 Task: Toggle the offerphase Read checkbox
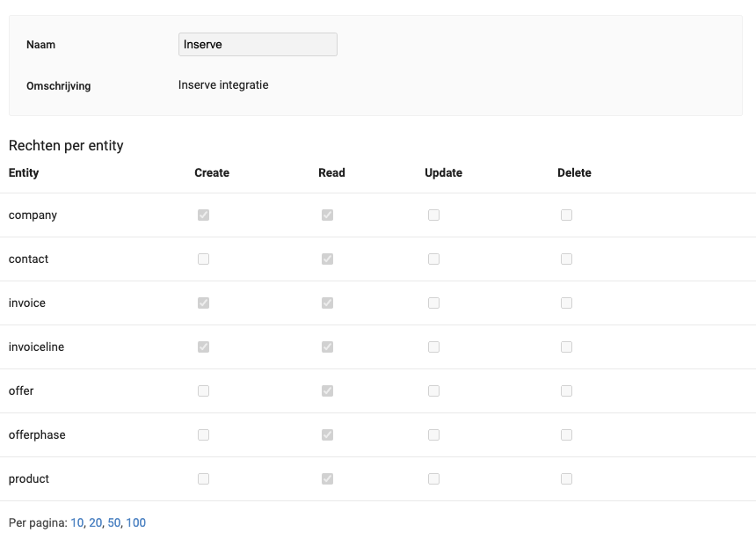click(328, 434)
